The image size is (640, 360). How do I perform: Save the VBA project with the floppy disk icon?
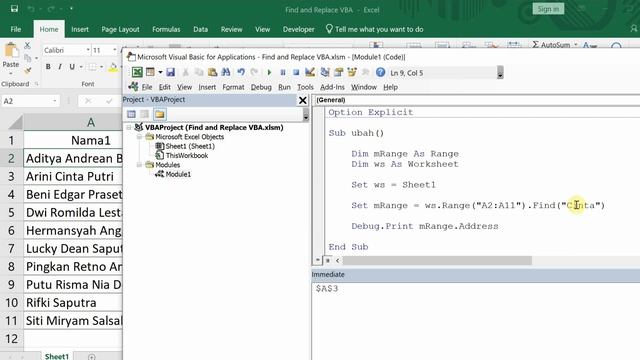170,72
